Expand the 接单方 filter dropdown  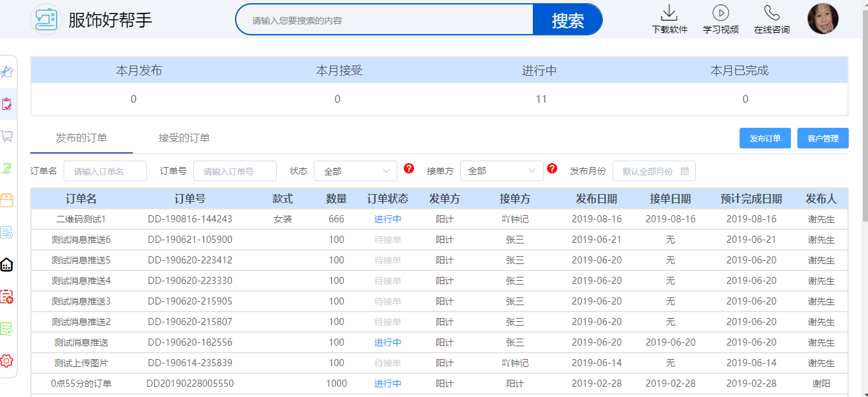[x=502, y=171]
